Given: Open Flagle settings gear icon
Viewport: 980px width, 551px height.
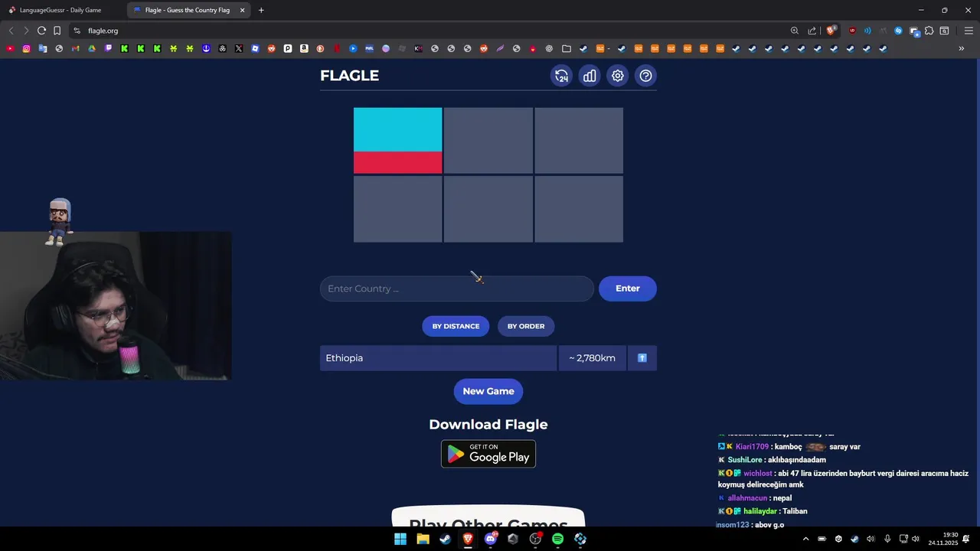Looking at the screenshot, I should [618, 76].
